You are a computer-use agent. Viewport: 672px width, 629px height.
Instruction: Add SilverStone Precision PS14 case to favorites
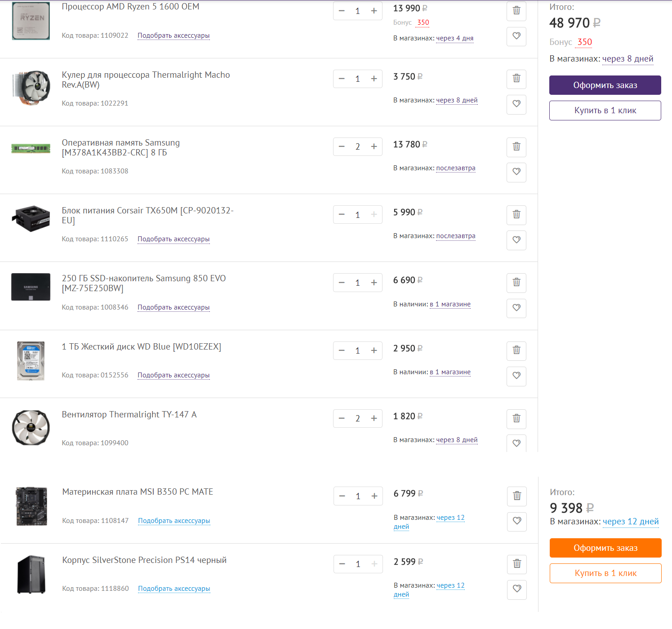pos(516,589)
